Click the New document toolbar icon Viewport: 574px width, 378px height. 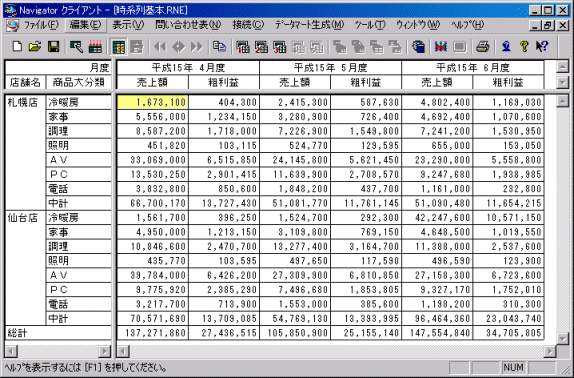pyautogui.click(x=17, y=47)
